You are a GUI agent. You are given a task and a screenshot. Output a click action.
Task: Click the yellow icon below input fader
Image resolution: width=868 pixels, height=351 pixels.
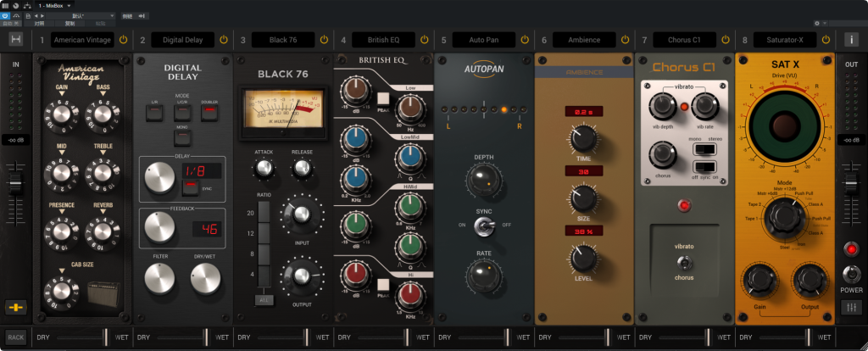tap(16, 307)
